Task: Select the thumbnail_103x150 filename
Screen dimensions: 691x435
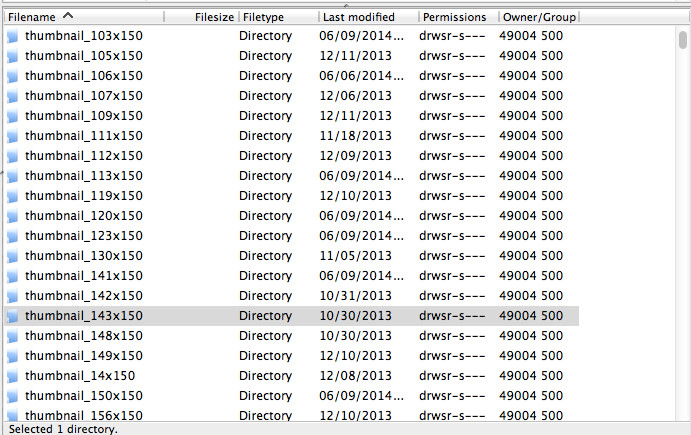Action: 84,36
